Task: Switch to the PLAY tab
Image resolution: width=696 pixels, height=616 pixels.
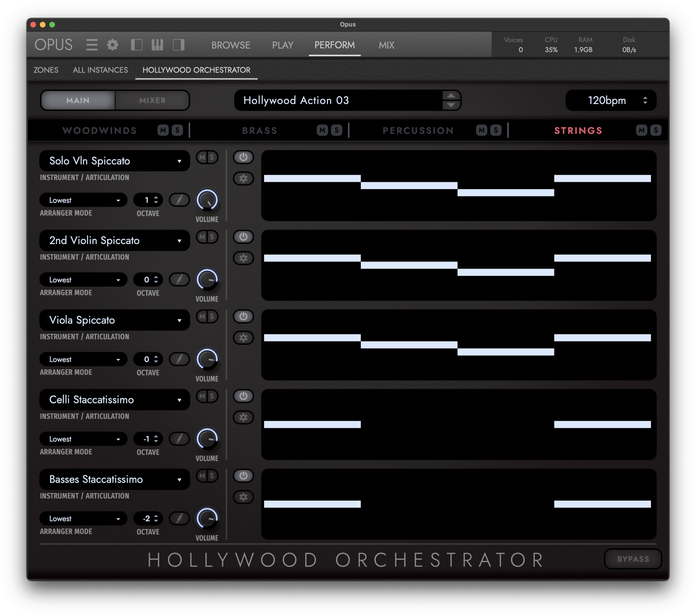Action: coord(283,45)
